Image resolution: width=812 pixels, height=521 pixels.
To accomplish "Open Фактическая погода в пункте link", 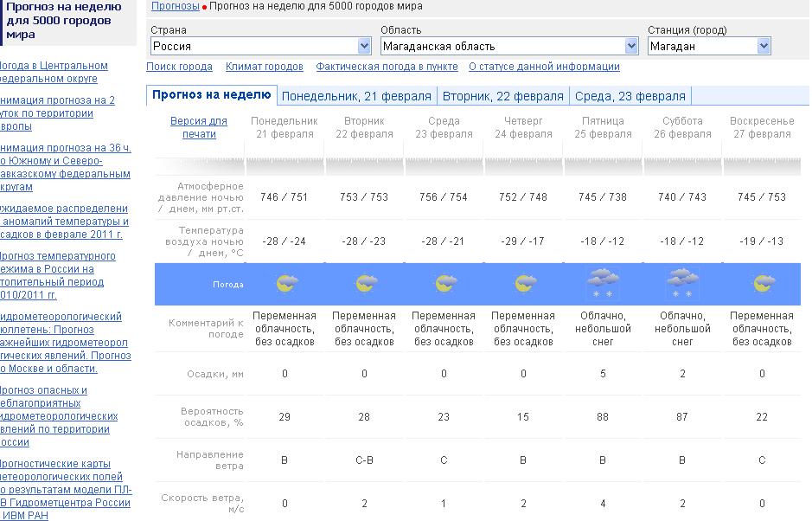I will [x=387, y=67].
